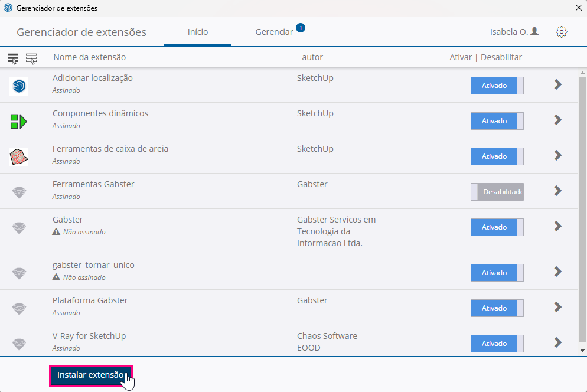Turn off the Componentes dinâmicos toggle

497,121
